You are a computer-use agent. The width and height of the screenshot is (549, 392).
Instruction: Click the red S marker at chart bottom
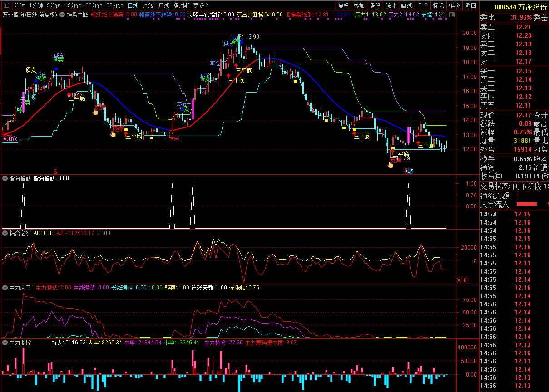click(56, 171)
